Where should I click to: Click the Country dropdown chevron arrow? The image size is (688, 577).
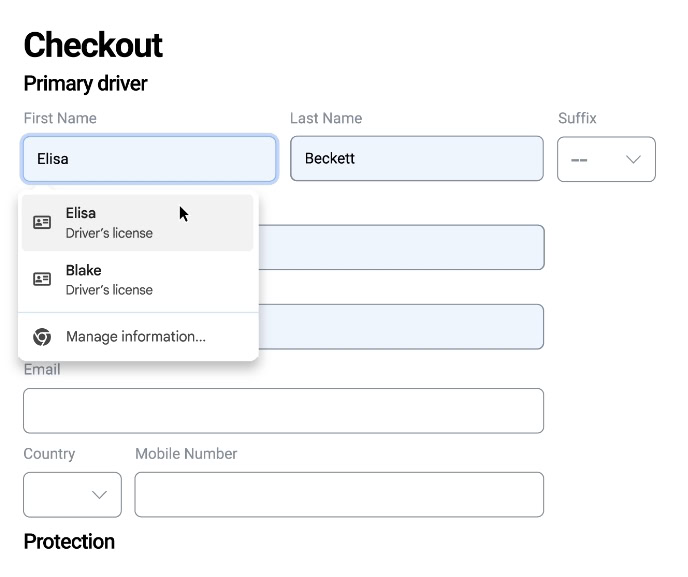[x=99, y=494]
